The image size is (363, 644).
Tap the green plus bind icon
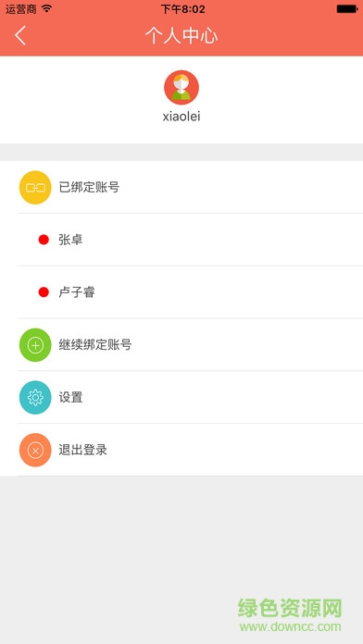(x=35, y=345)
